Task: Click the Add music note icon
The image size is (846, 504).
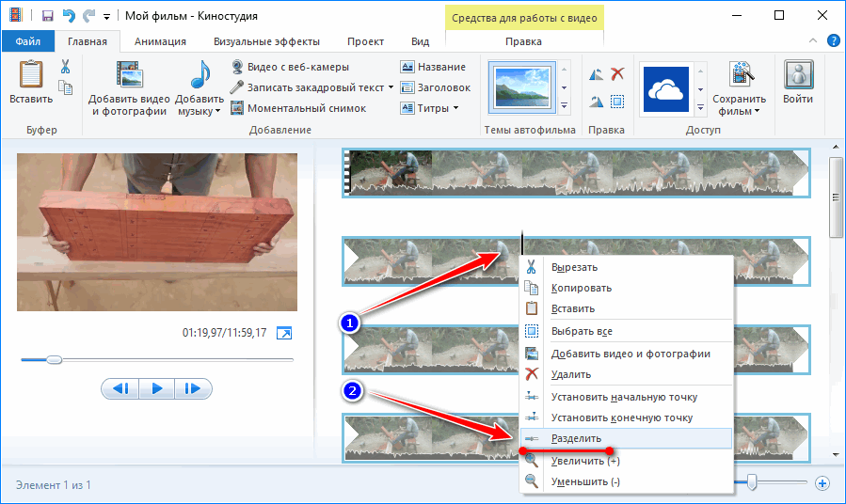Action: pos(200,74)
